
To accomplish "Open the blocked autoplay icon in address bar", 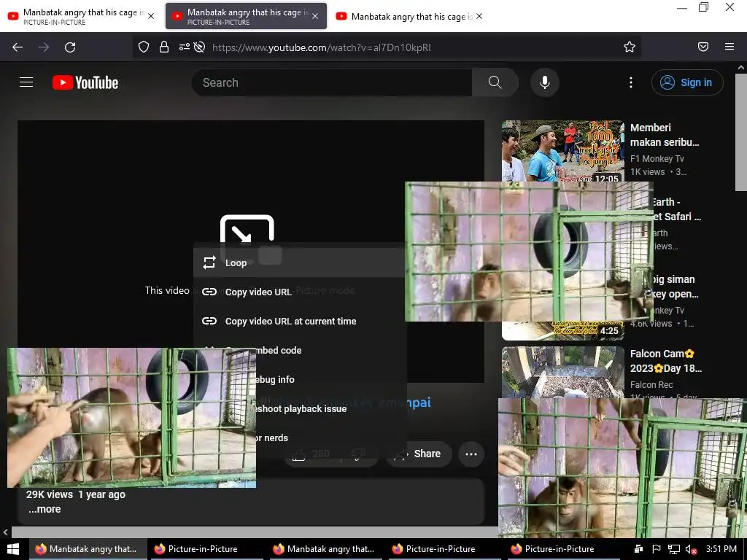I will click(200, 47).
